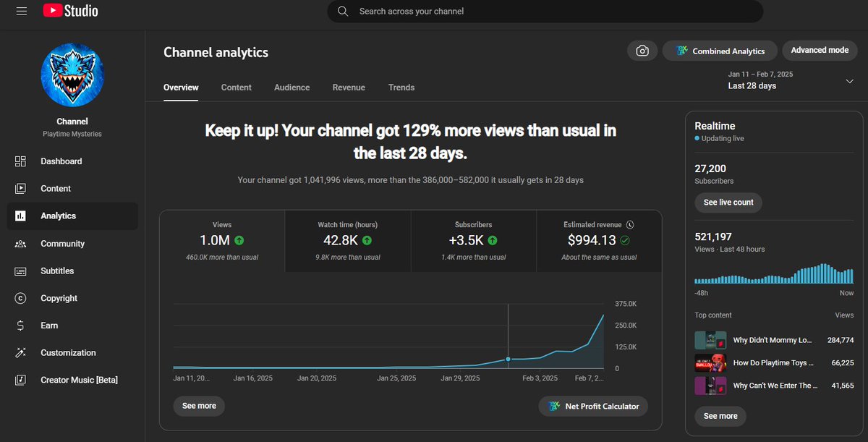Screen dimensions: 868x442
Task: Click the Playtime Mysteries channel name
Action: [72, 134]
